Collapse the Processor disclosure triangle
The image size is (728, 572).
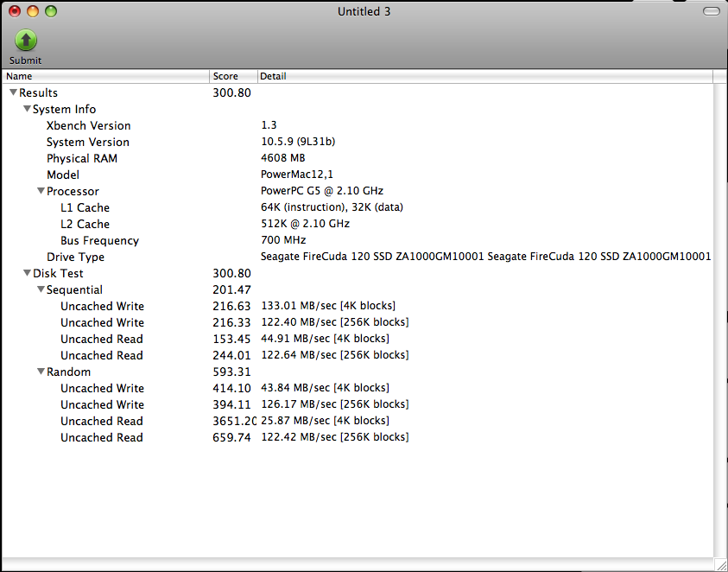[41, 191]
